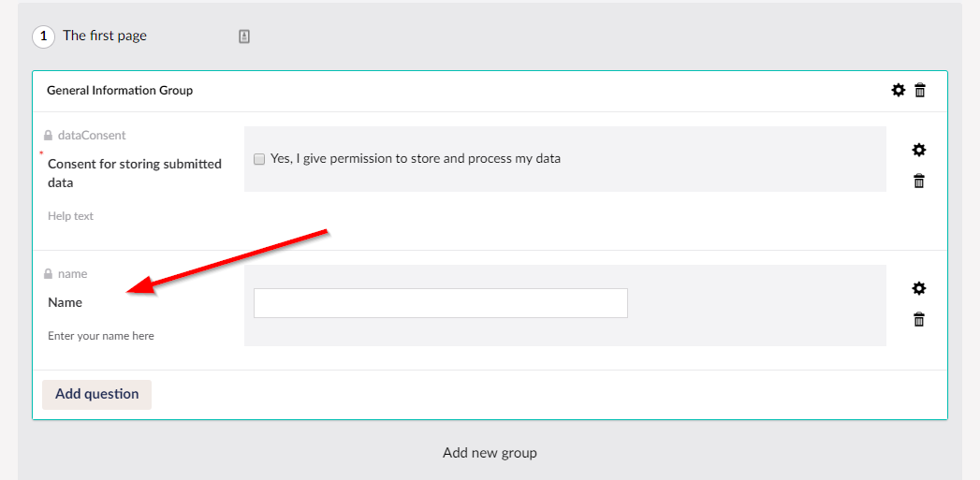Image resolution: width=980 pixels, height=480 pixels.
Task: Focus the Name text input field
Action: (440, 303)
